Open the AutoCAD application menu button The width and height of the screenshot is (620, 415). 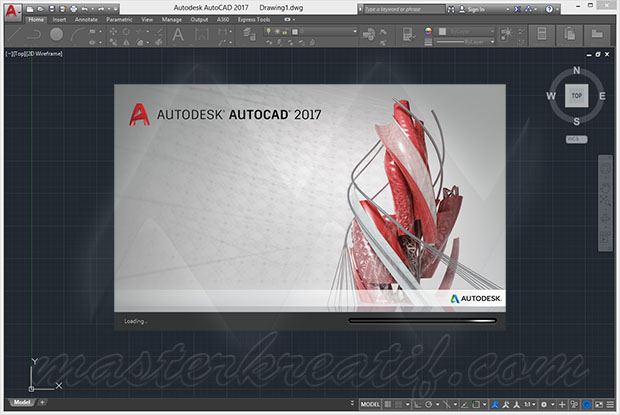(x=12, y=11)
